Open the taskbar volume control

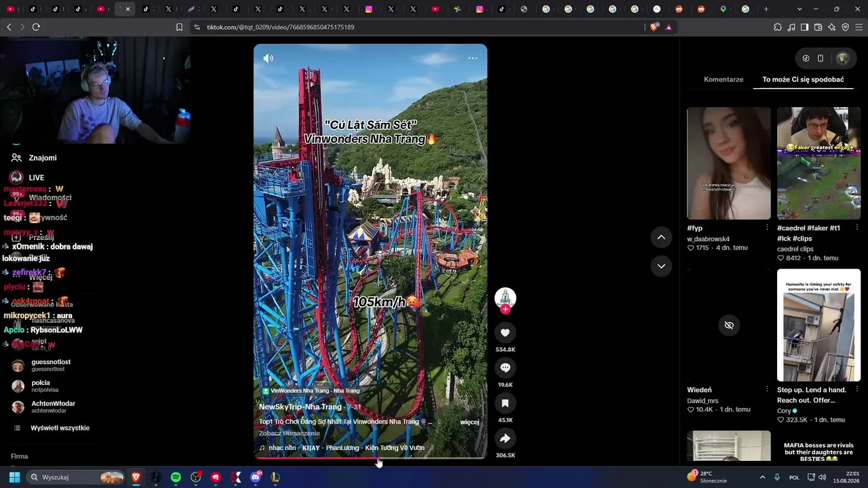(x=823, y=477)
